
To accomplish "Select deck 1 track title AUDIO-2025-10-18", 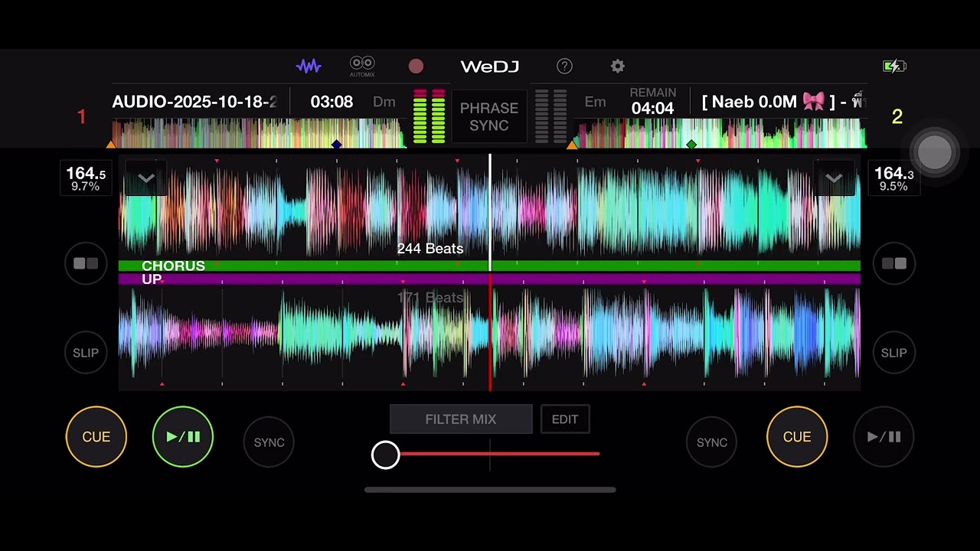I will click(194, 102).
